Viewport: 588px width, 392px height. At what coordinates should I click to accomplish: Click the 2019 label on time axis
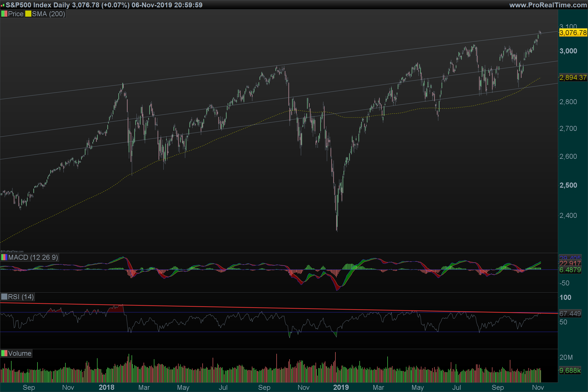(x=341, y=387)
